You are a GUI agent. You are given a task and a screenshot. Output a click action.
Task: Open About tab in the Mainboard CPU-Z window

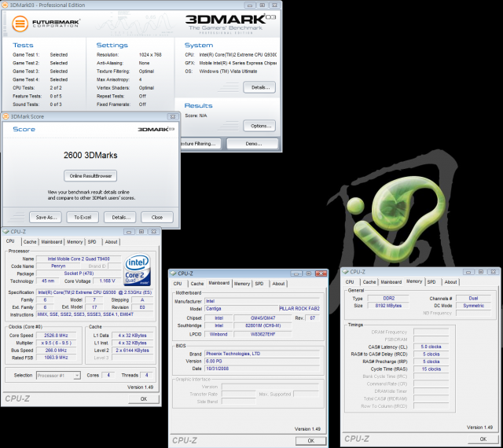click(278, 284)
